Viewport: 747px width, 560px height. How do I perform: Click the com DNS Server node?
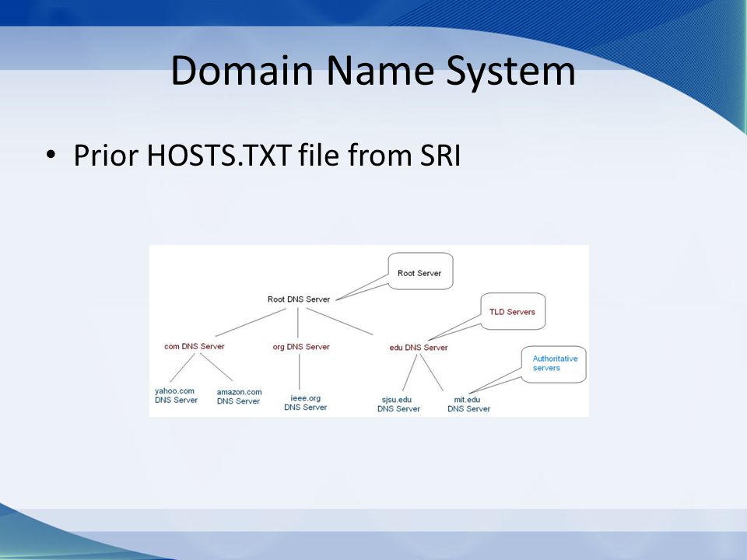coord(195,346)
